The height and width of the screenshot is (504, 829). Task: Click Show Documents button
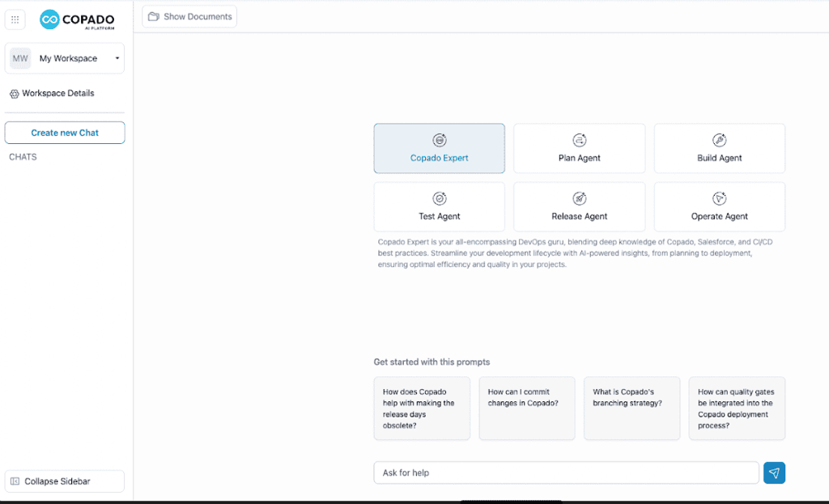click(189, 16)
